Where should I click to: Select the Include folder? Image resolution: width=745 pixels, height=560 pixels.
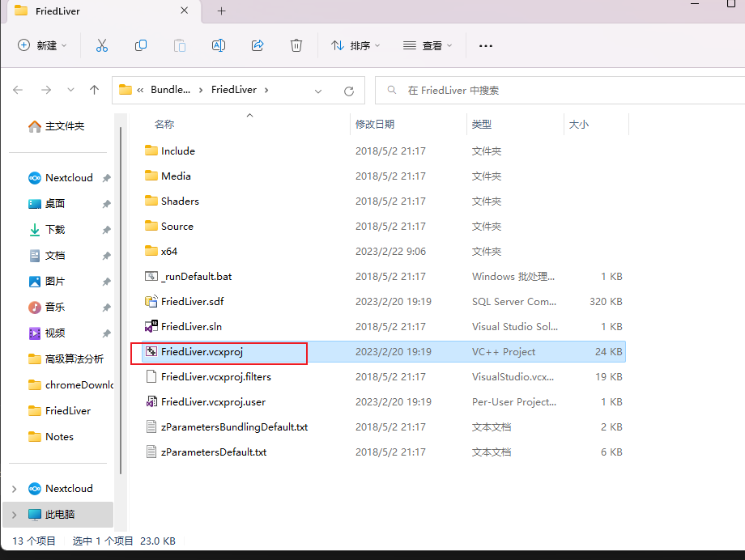pos(384,151)
